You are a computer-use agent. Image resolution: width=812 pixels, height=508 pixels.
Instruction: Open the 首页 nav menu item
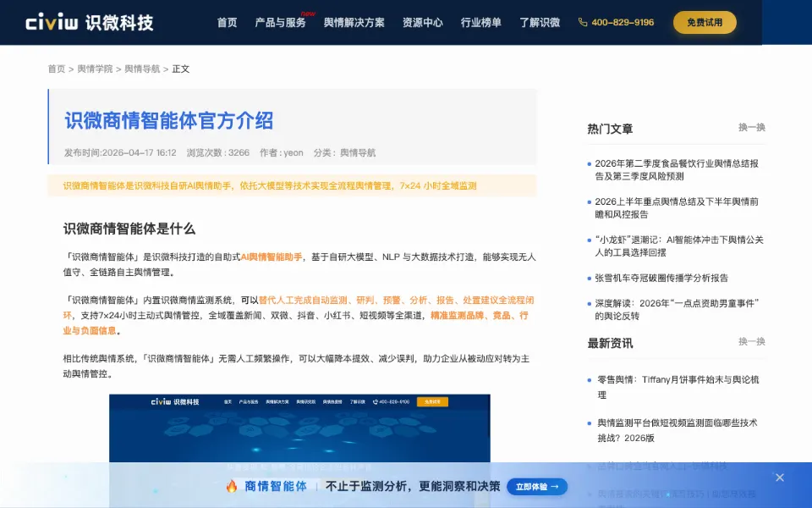227,22
